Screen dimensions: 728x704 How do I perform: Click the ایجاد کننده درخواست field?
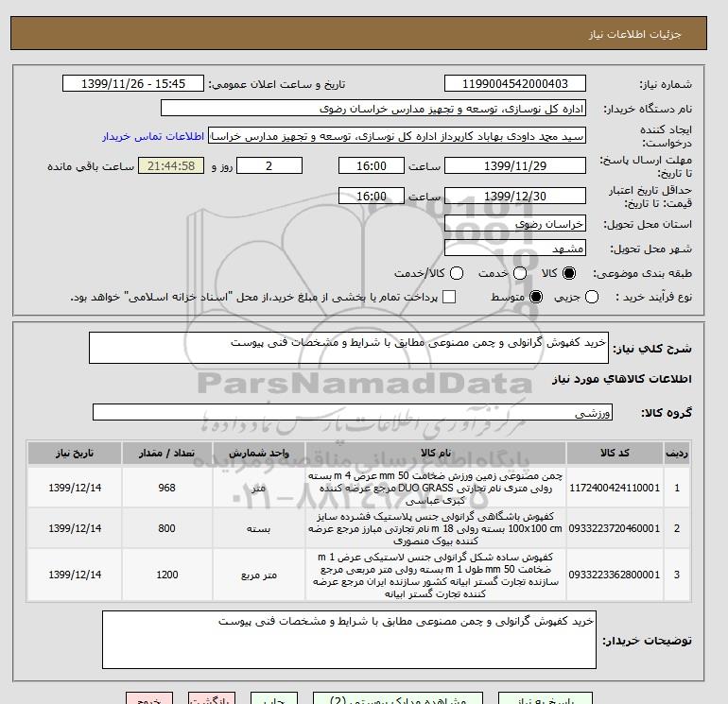click(397, 136)
